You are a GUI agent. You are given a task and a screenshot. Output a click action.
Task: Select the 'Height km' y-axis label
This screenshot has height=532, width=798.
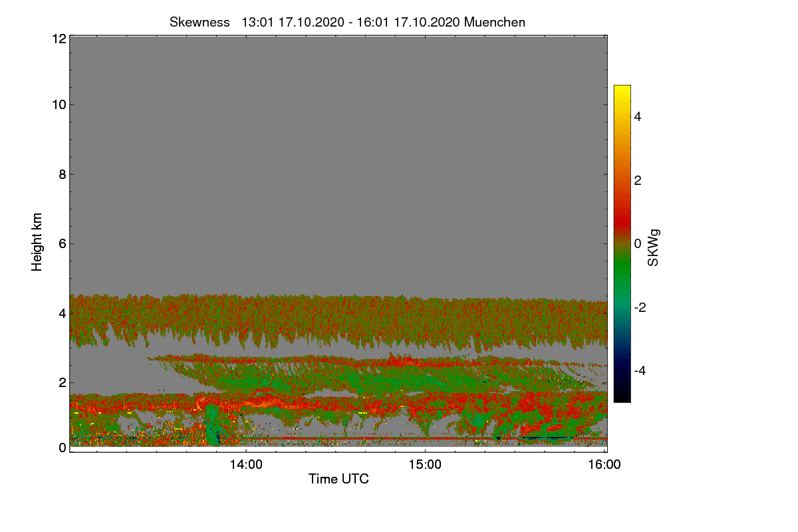click(37, 242)
